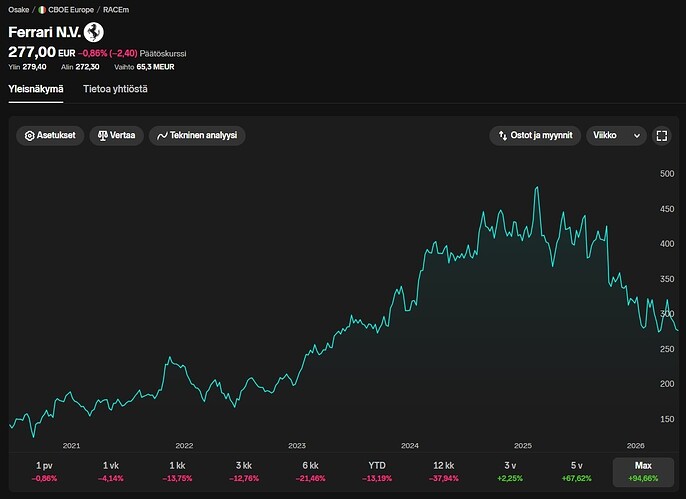
Task: Click the 2022 axis label
Action: click(x=184, y=446)
